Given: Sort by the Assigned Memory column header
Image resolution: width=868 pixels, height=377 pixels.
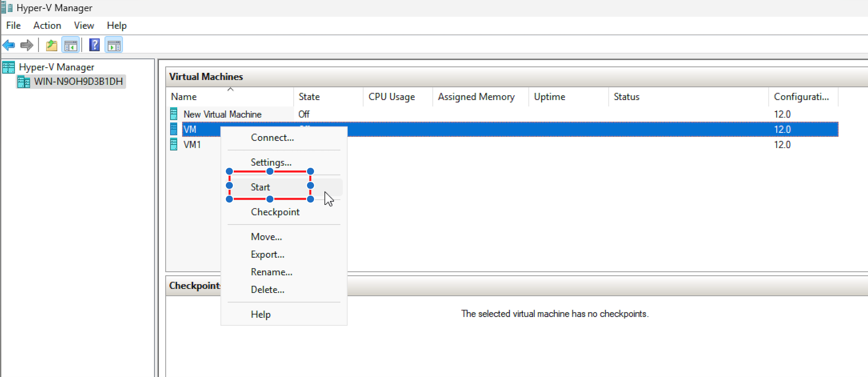Looking at the screenshot, I should point(481,97).
